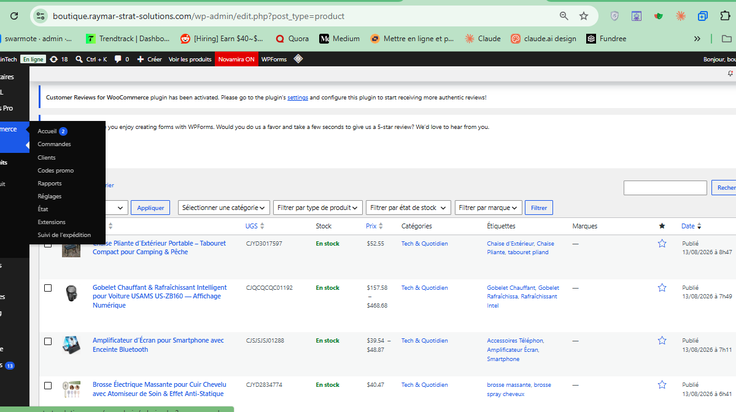Screen dimensions: 736x412
Task: Open the updates icon showing 18
Action: pyautogui.click(x=59, y=59)
